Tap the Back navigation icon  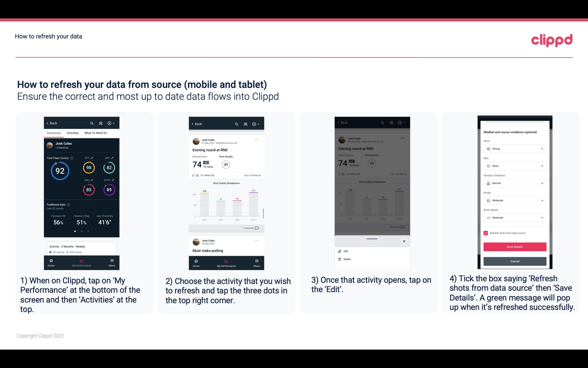48,123
